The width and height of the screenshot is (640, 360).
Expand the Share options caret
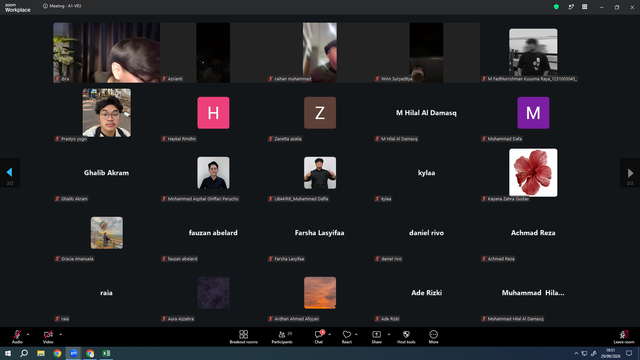coord(389,334)
